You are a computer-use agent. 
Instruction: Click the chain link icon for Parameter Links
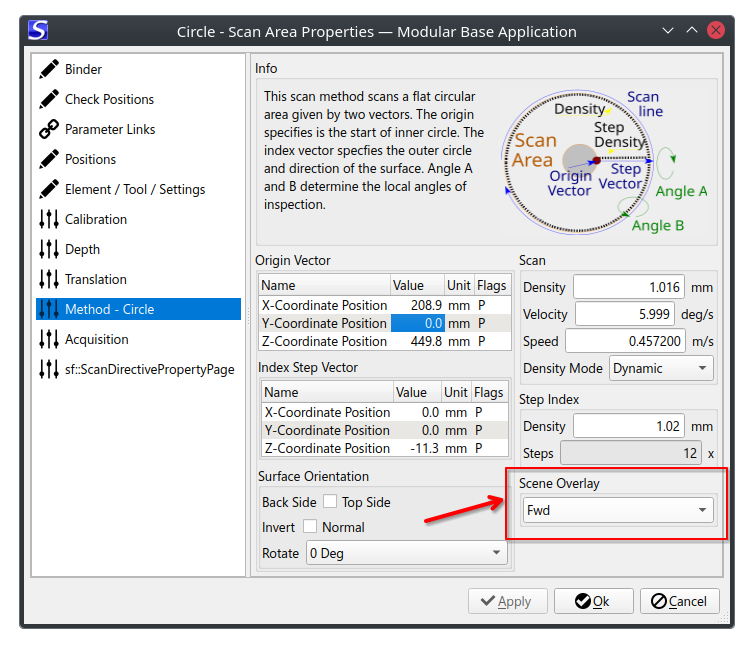(49, 129)
